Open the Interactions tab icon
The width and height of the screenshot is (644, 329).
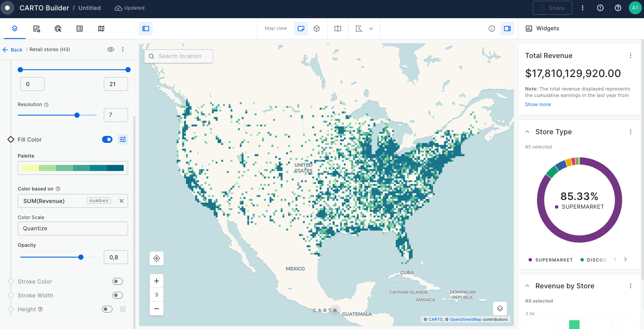58,29
